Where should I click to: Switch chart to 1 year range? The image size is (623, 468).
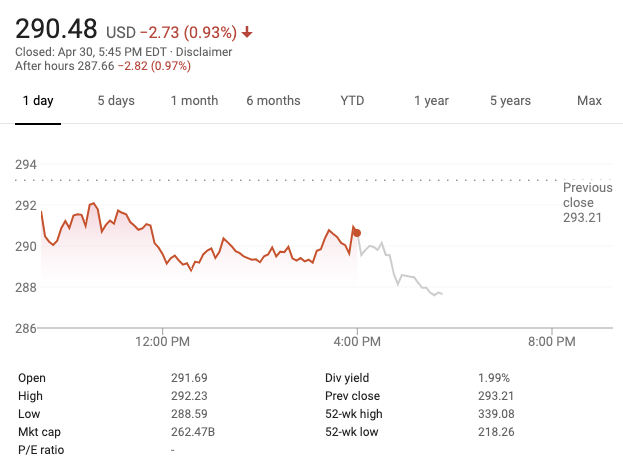pos(431,101)
